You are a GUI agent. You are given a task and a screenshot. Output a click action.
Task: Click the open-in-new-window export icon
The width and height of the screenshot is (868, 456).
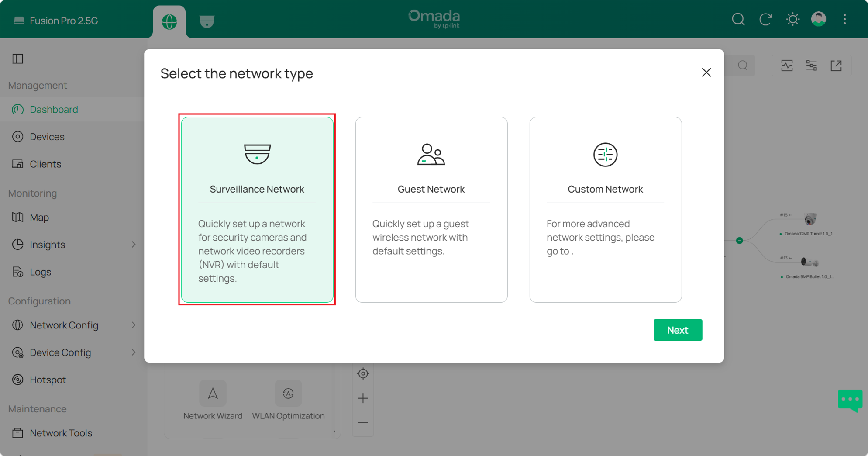coord(836,66)
